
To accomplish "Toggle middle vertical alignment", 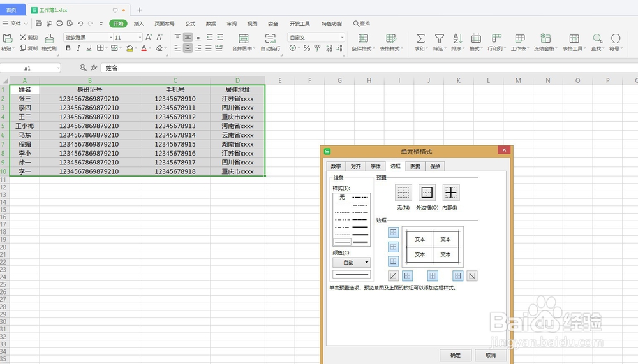I will click(x=188, y=38).
